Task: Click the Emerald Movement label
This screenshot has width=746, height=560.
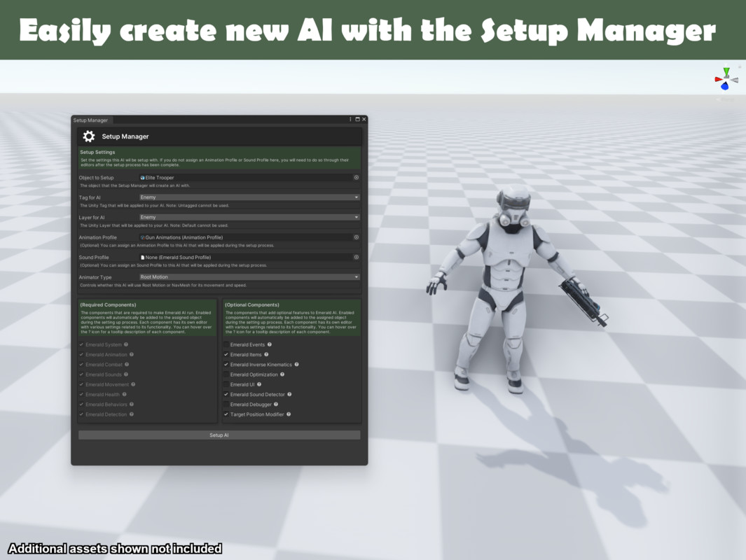Action: [x=108, y=384]
